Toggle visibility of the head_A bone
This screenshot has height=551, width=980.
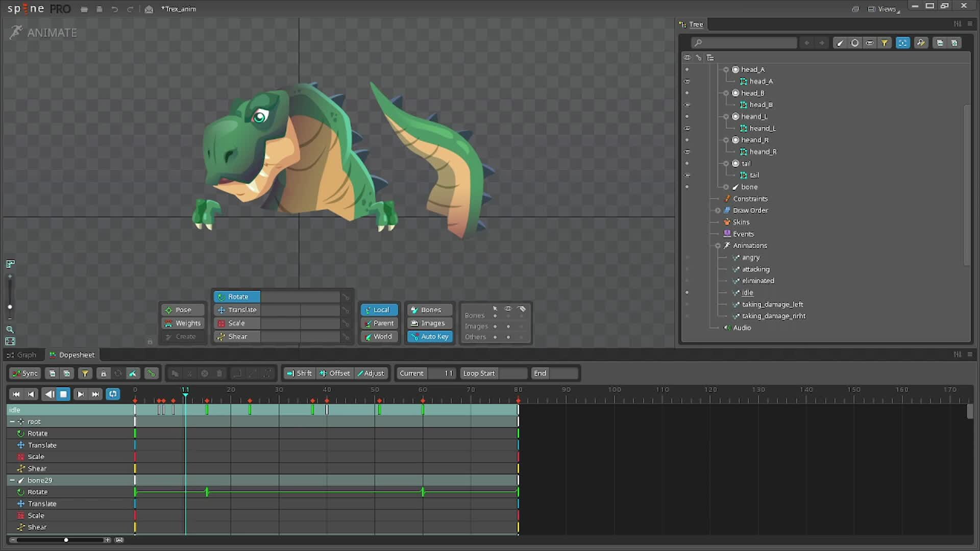tap(688, 69)
